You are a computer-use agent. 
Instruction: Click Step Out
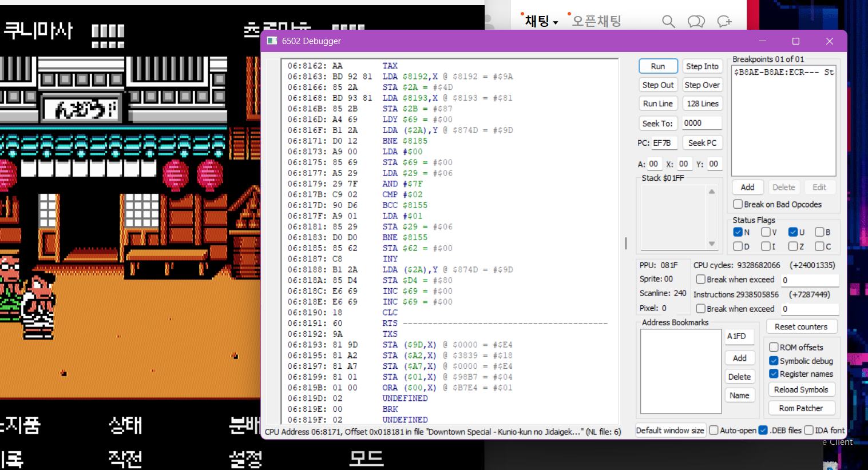pyautogui.click(x=658, y=85)
